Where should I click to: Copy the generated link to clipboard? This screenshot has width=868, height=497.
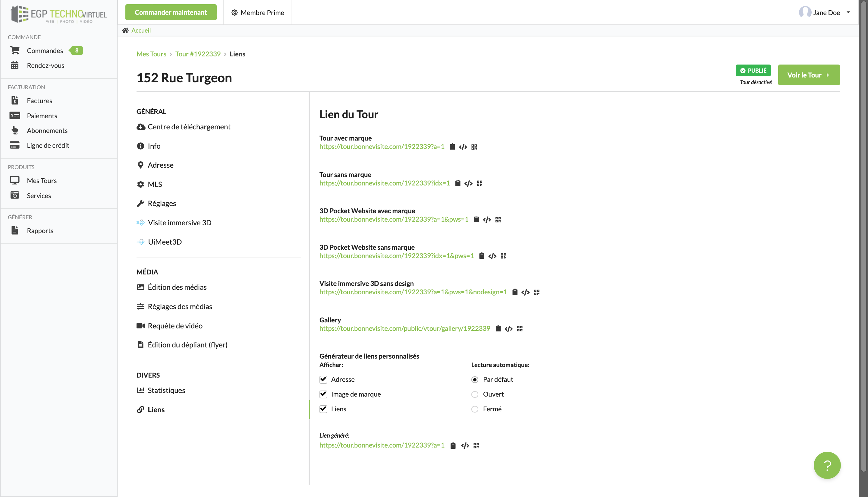pos(453,445)
